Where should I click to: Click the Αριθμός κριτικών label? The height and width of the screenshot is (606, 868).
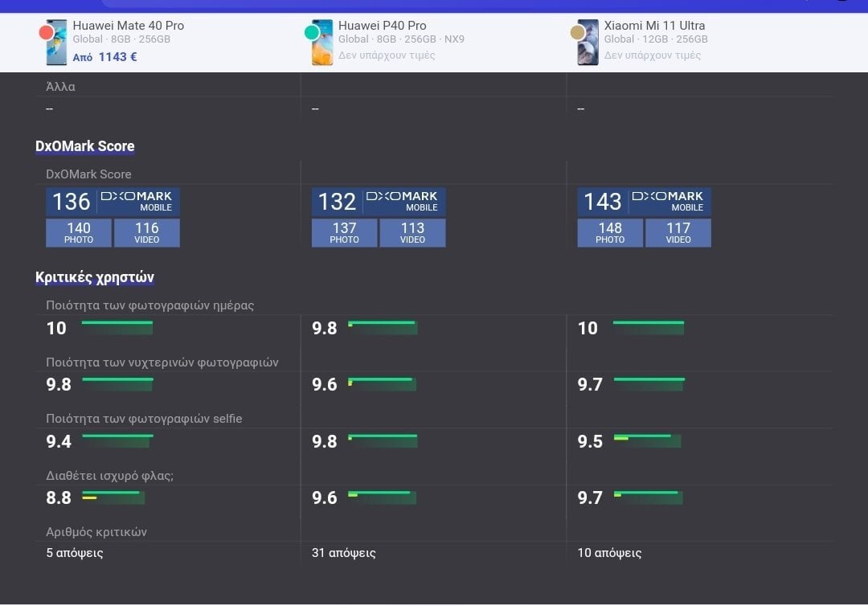point(96,532)
